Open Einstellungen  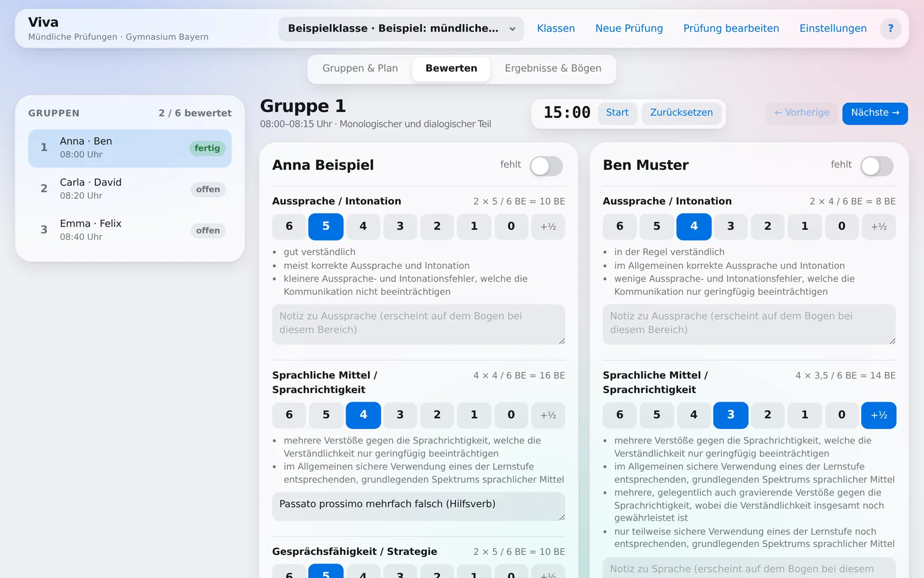click(x=833, y=28)
